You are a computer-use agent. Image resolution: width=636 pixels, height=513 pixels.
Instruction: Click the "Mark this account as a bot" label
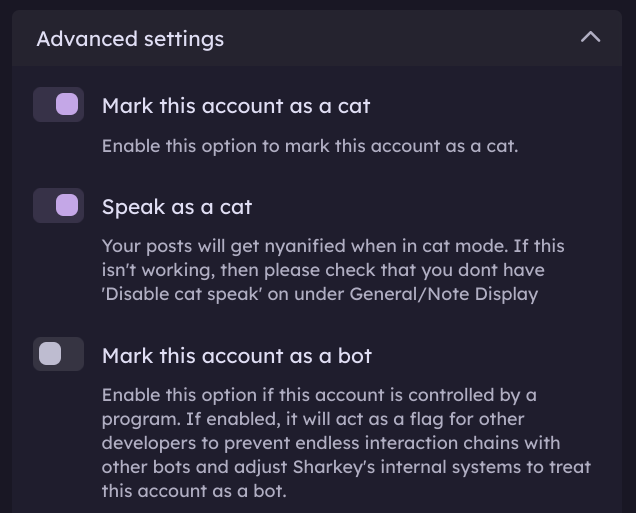point(237,355)
